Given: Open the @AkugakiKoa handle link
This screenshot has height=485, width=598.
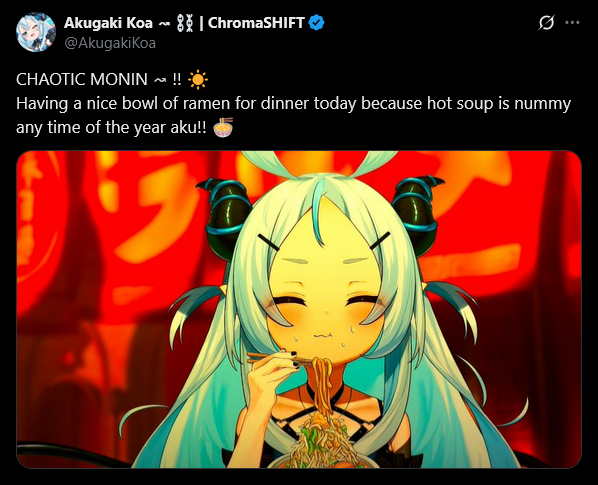Looking at the screenshot, I should 110,43.
